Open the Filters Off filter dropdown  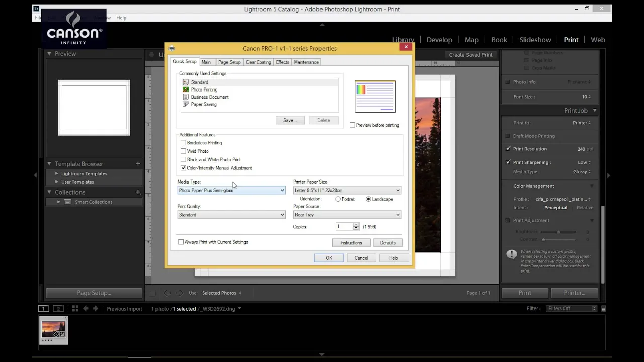571,309
